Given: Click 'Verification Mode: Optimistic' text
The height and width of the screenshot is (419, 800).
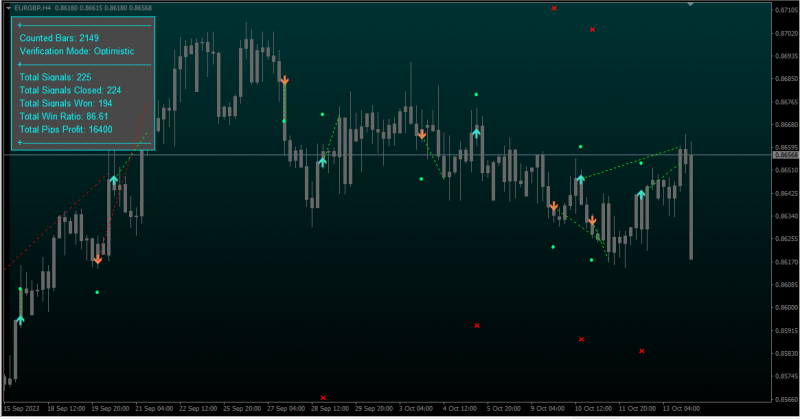Looking at the screenshot, I should (77, 51).
